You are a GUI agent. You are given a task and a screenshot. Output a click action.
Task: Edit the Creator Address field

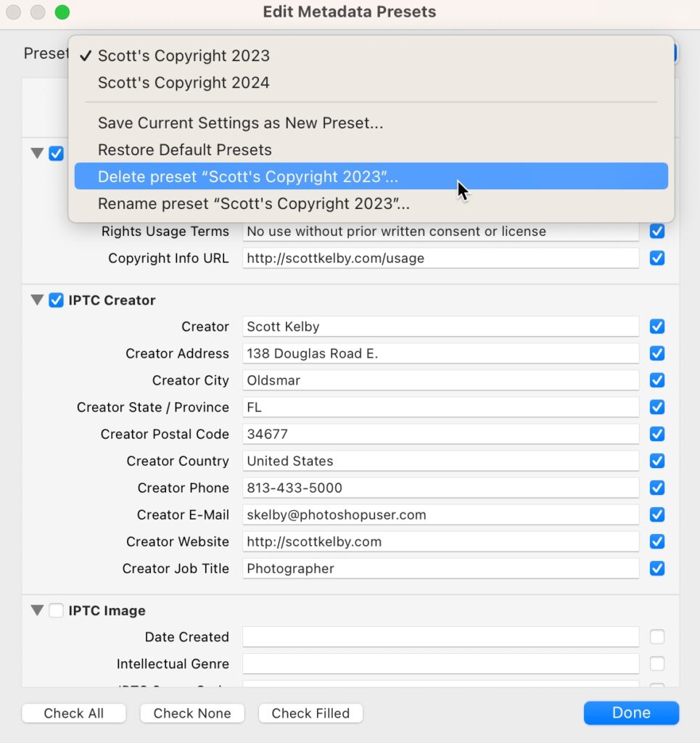coord(441,353)
